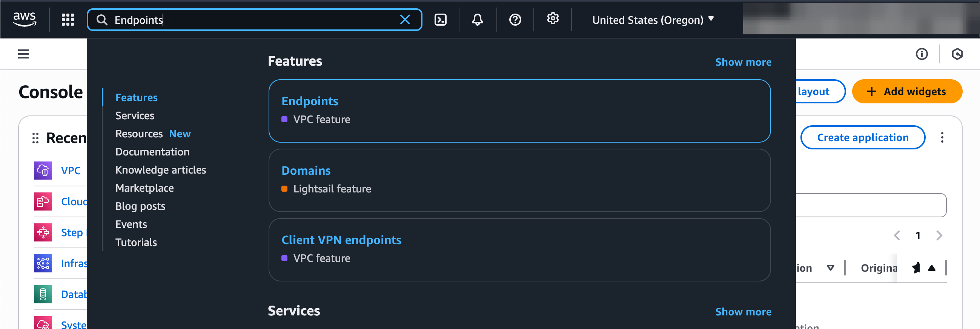Click in the Endpoints search field
Viewport: 980px width, 329px height.
coord(254,20)
